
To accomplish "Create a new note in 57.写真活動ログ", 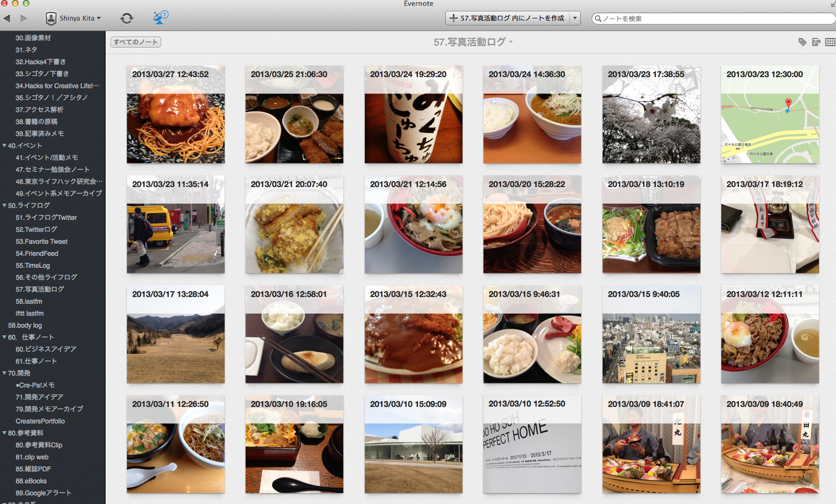I will pos(507,19).
